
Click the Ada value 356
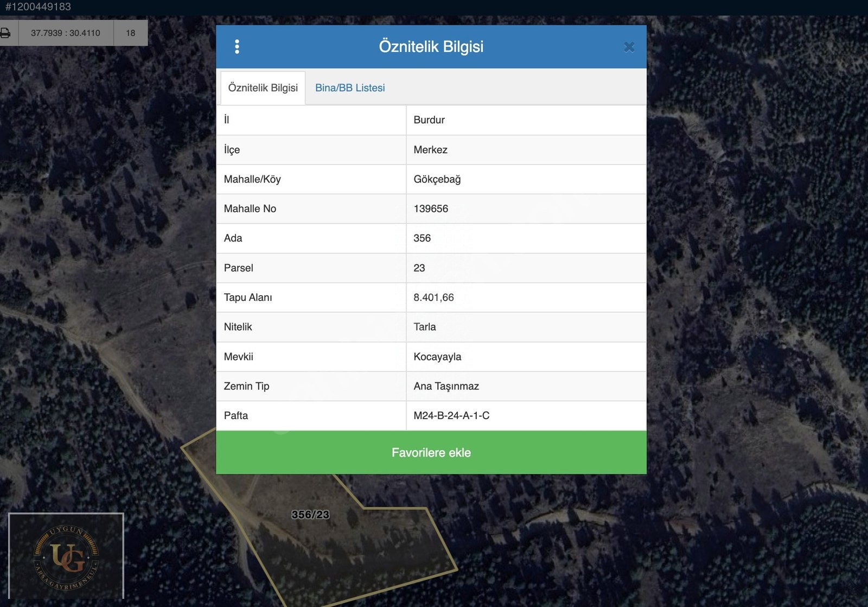422,238
